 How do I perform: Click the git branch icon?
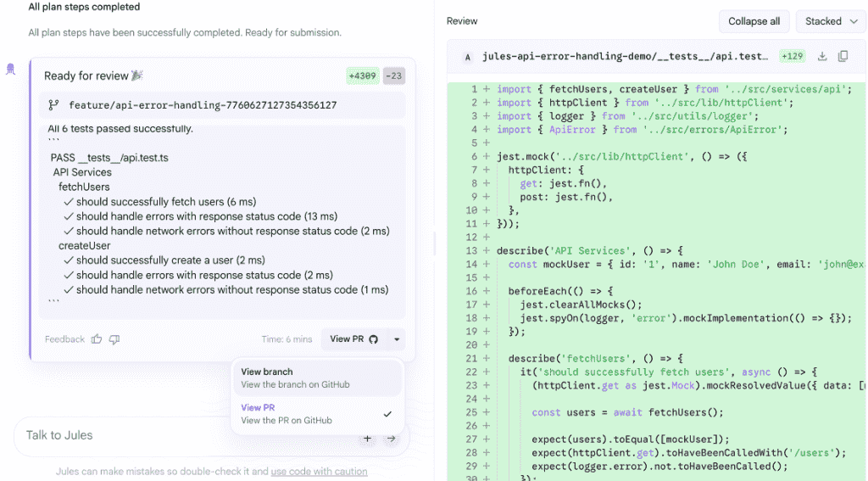pyautogui.click(x=53, y=104)
